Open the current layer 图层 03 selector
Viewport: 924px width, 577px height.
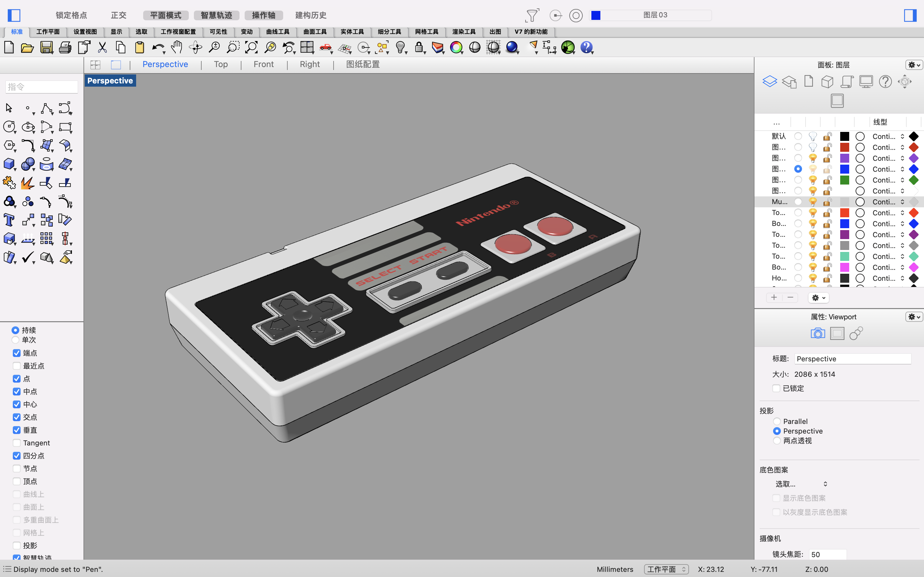651,15
